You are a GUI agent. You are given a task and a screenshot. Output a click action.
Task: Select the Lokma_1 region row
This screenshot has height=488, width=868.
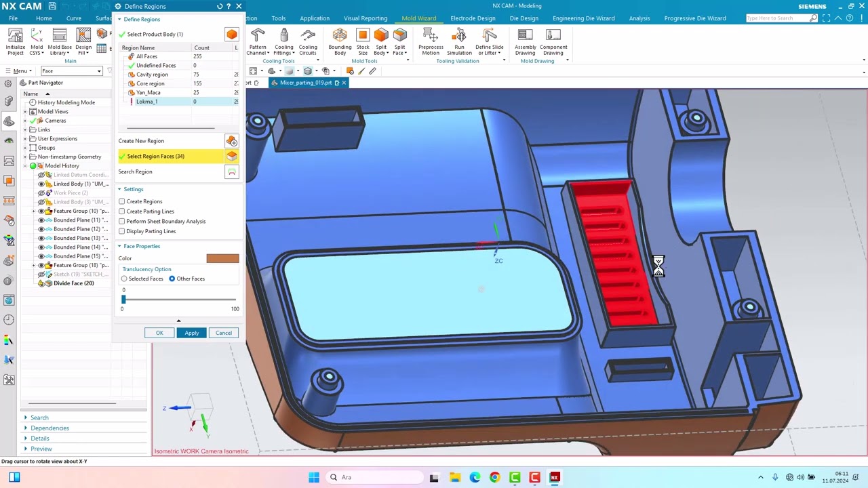tap(180, 102)
